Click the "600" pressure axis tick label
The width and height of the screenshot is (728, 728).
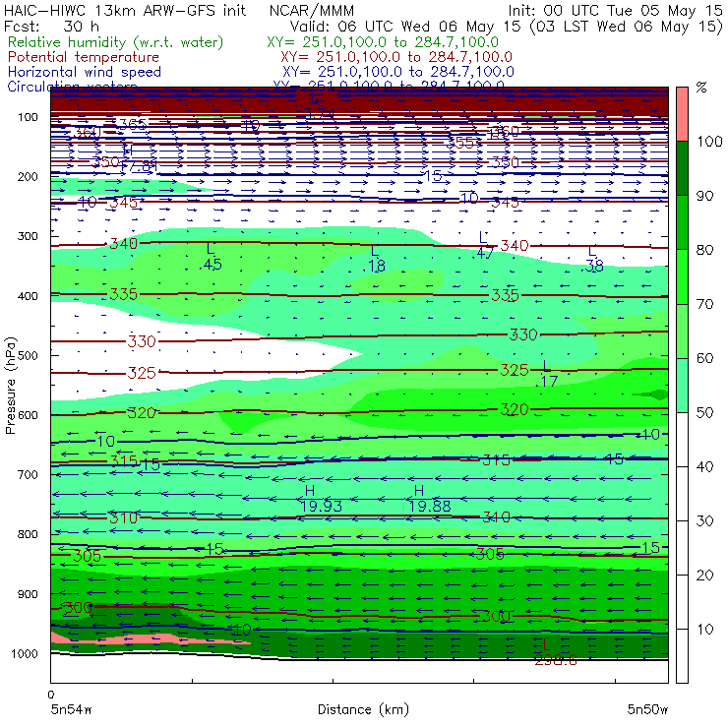coord(28,414)
